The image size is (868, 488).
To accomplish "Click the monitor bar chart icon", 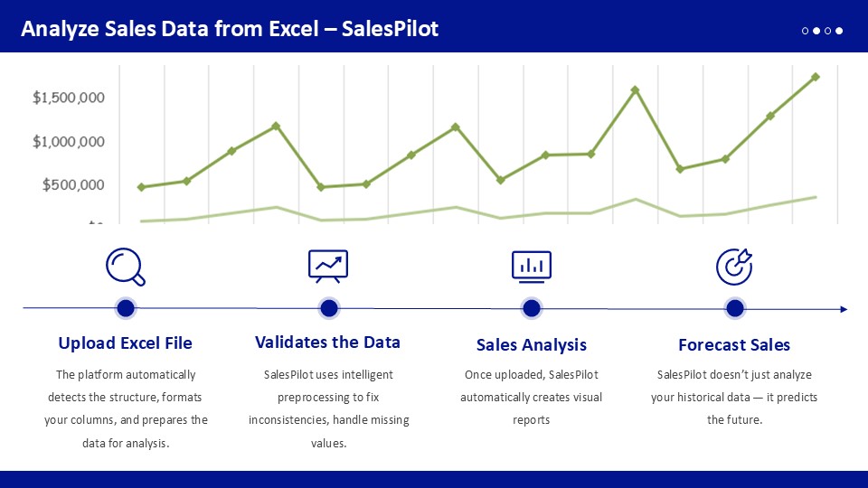I will tap(532, 266).
